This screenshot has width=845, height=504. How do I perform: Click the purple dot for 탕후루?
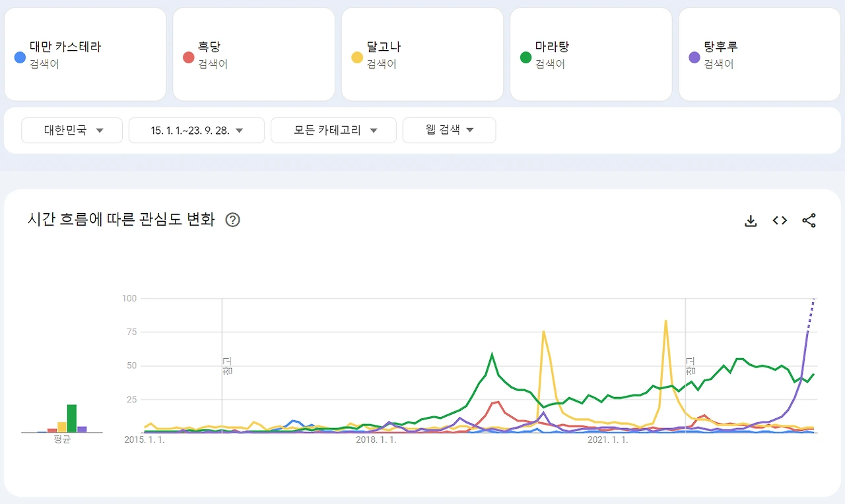[x=694, y=57]
